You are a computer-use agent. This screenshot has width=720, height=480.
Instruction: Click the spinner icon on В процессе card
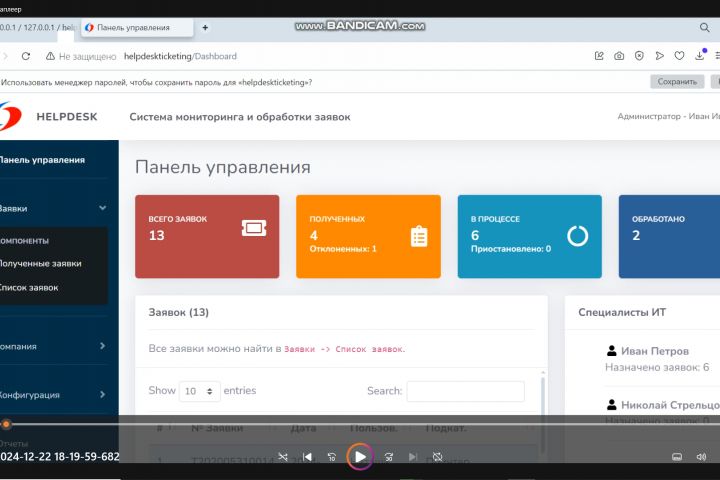click(x=577, y=236)
